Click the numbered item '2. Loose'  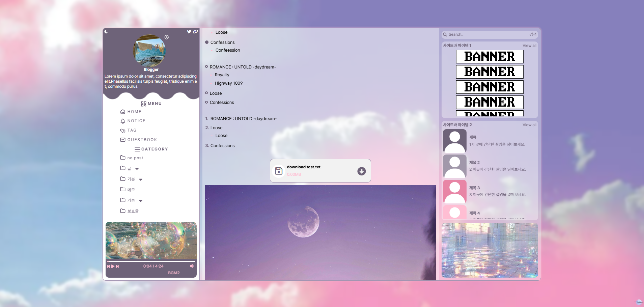tap(214, 128)
